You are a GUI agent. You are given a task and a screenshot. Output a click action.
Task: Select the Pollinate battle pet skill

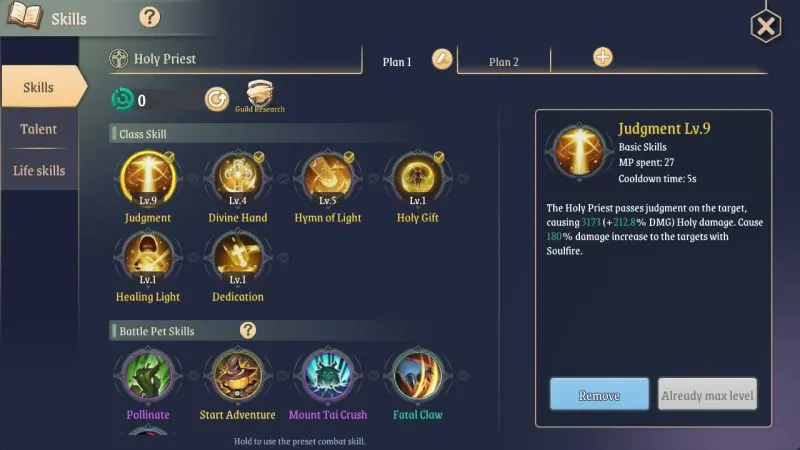tap(148, 375)
